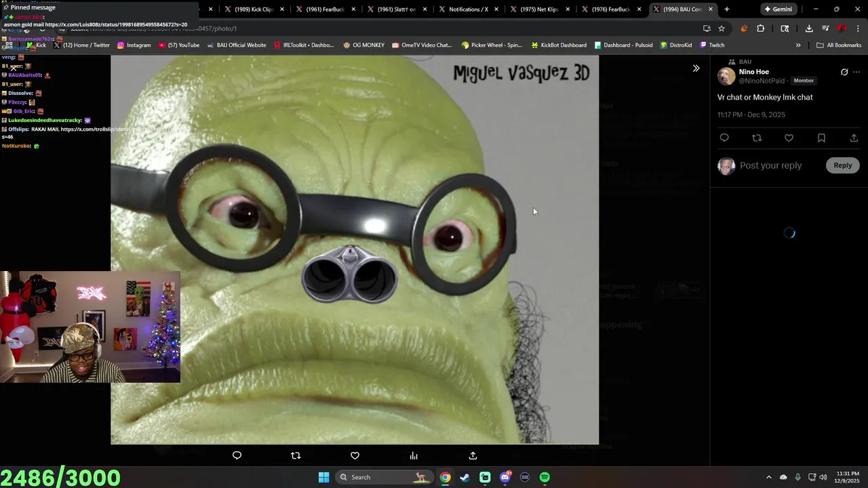
Task: Open the @NinoNotPaid handle link
Action: pyautogui.click(x=762, y=81)
